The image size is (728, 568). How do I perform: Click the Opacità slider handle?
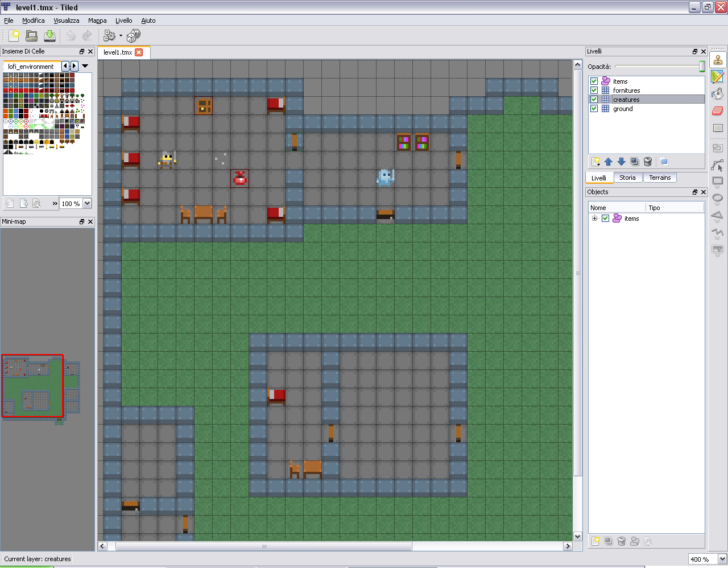702,66
